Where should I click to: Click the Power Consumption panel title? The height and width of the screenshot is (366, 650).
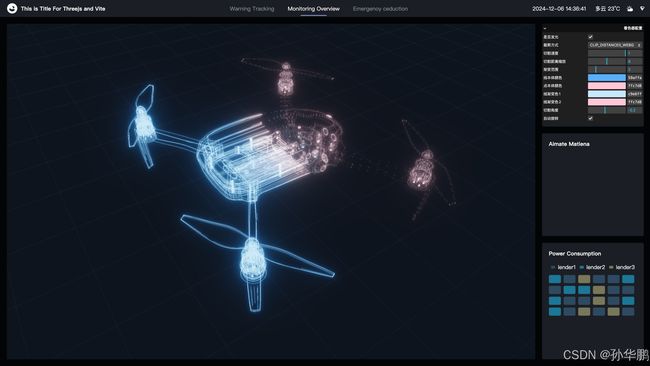tap(575, 253)
